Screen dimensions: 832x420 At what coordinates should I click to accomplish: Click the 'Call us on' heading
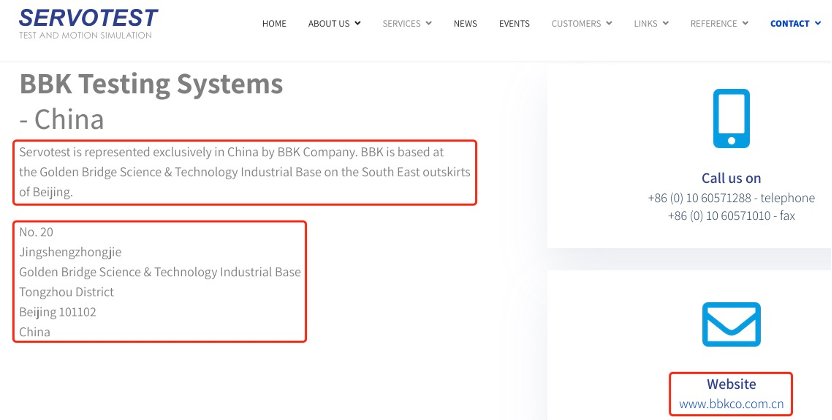(x=731, y=178)
